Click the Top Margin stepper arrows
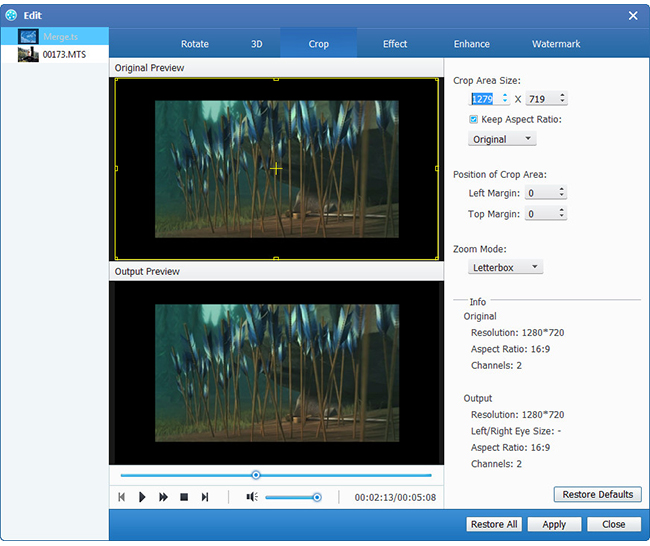This screenshot has height=546, width=650. 560,214
